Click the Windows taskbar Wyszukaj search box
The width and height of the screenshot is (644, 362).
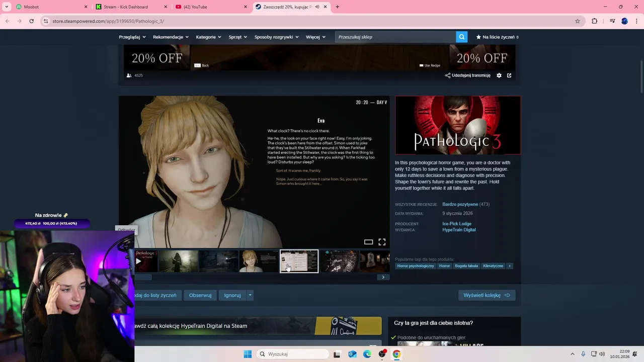tap(293, 354)
